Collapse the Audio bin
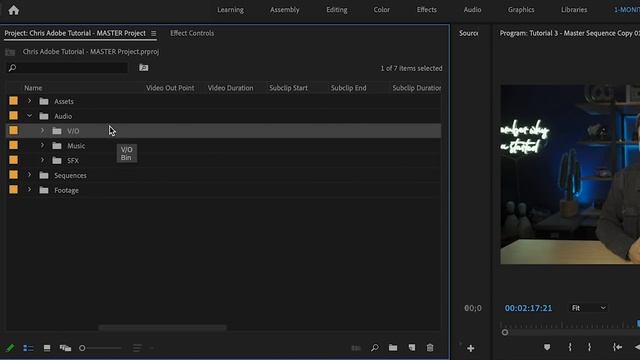Image resolution: width=640 pixels, height=360 pixels. point(29,116)
